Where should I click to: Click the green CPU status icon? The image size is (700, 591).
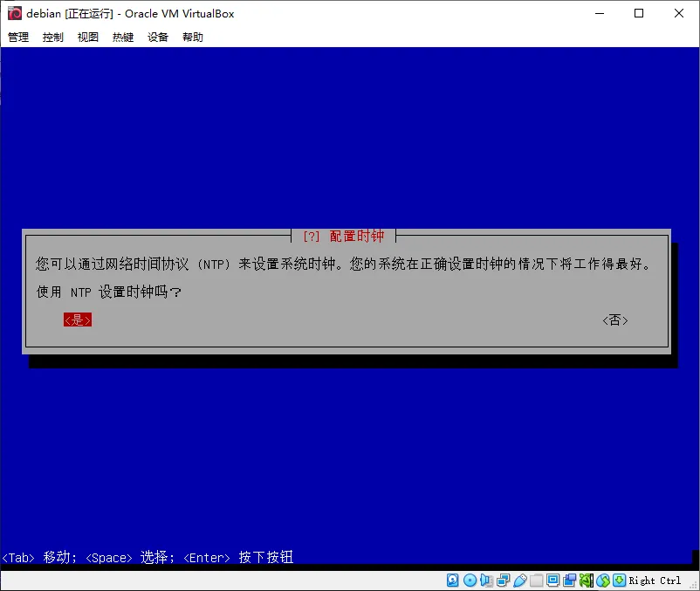[587, 581]
